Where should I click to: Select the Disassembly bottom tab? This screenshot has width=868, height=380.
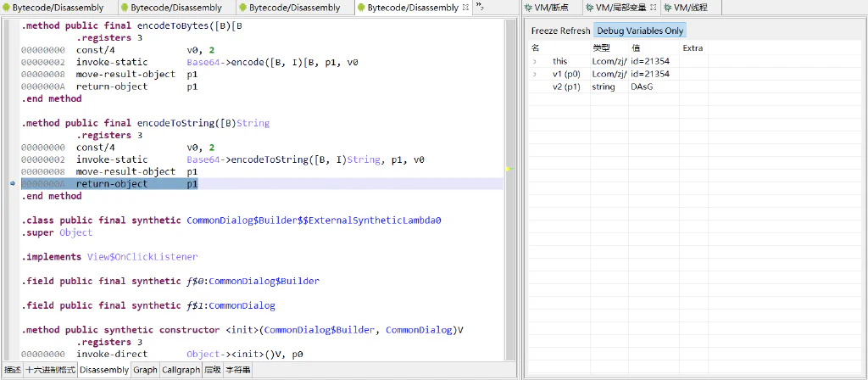[104, 370]
